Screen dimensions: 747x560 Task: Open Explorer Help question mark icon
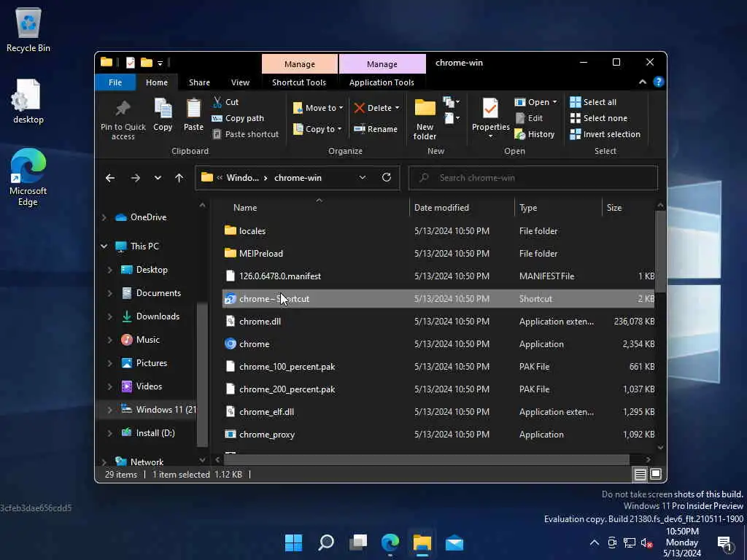659,82
